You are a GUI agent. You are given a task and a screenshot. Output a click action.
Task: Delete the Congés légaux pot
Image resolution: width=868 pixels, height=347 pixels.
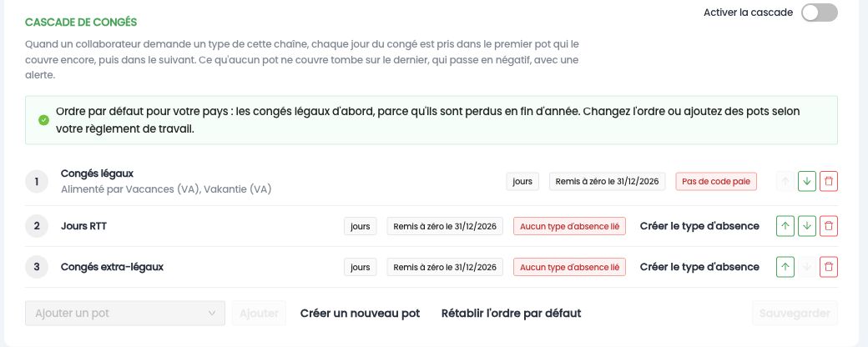coord(829,182)
